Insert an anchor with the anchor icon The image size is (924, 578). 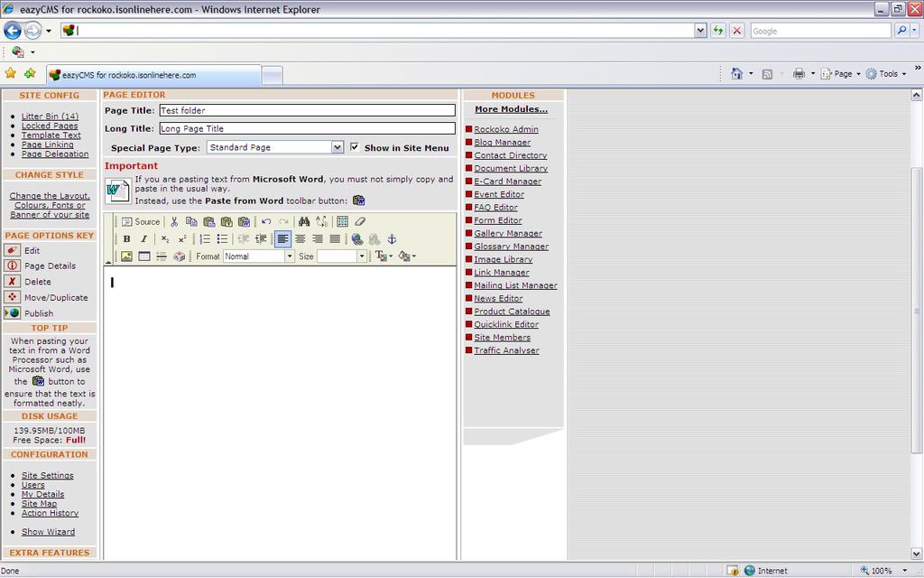392,239
